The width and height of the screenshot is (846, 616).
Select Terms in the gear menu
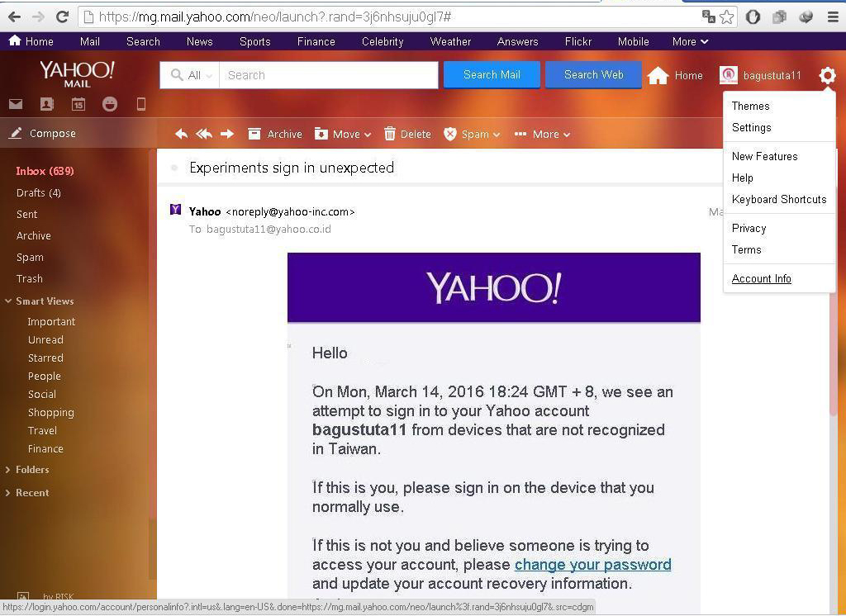[746, 249]
